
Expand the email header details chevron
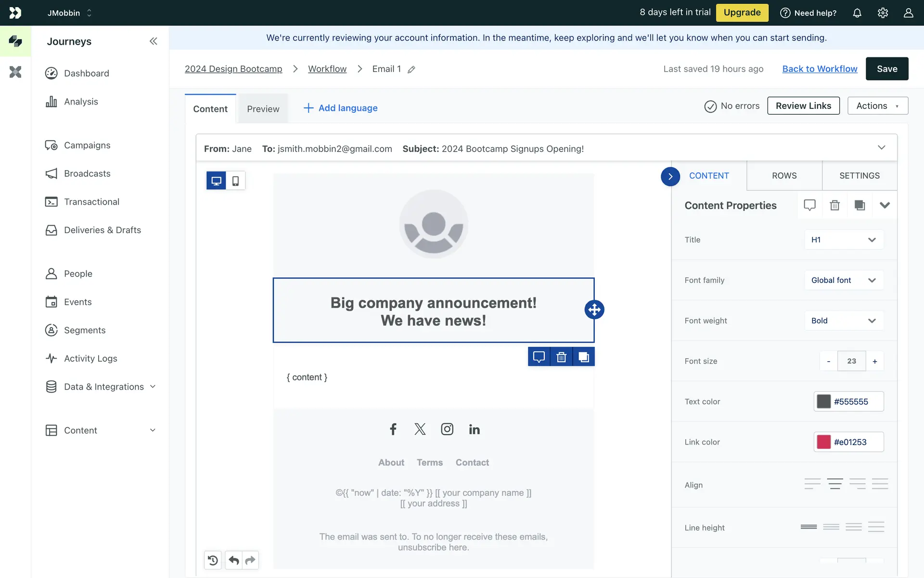click(x=881, y=148)
